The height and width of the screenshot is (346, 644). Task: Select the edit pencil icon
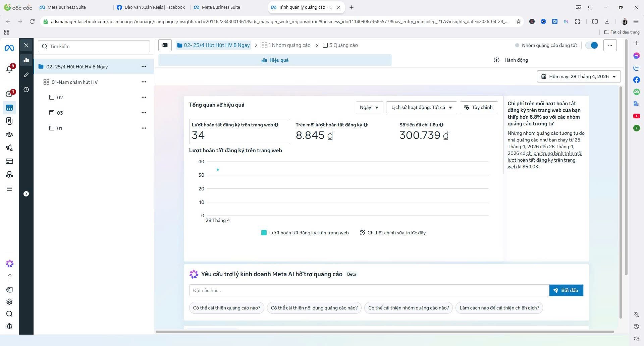26,75
